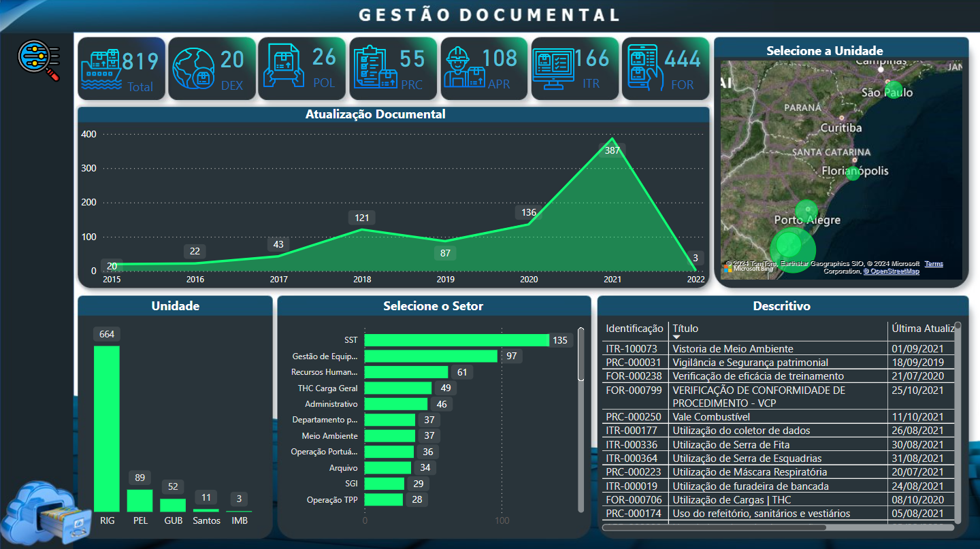Sort table by Título column arrow

(x=676, y=337)
